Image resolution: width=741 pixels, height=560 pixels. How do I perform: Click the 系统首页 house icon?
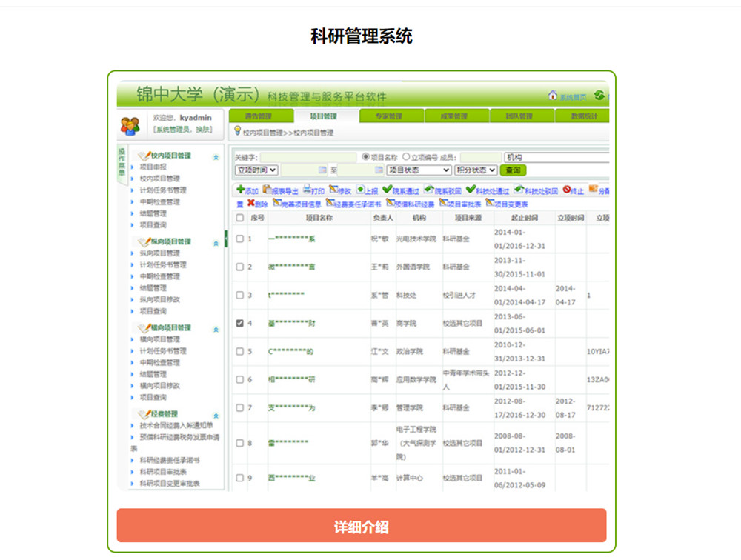552,96
